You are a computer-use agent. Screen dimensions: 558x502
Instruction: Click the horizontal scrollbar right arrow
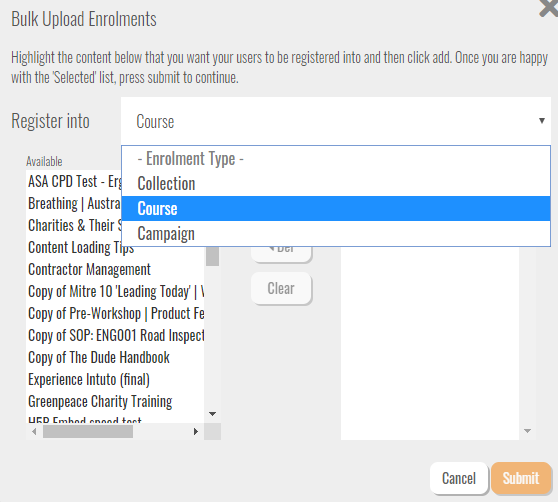pos(196,432)
